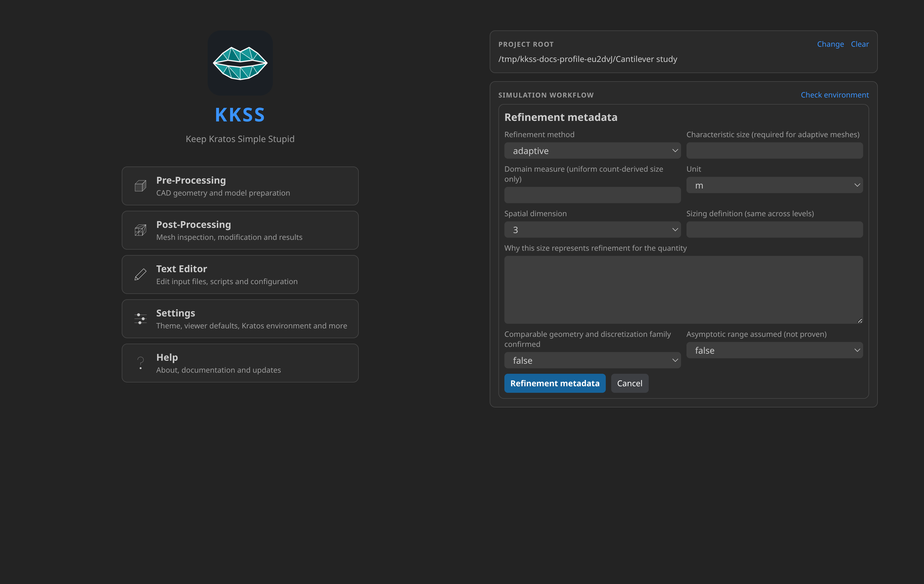The width and height of the screenshot is (924, 584).
Task: Click the project root path text
Action: click(x=588, y=59)
